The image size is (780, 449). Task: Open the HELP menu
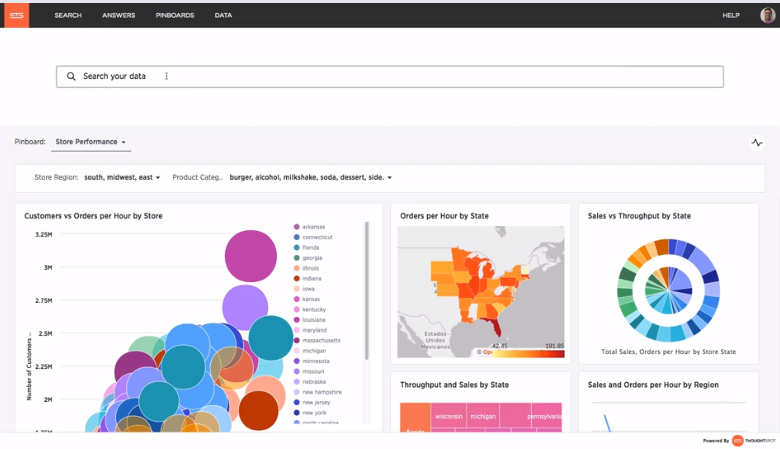731,15
